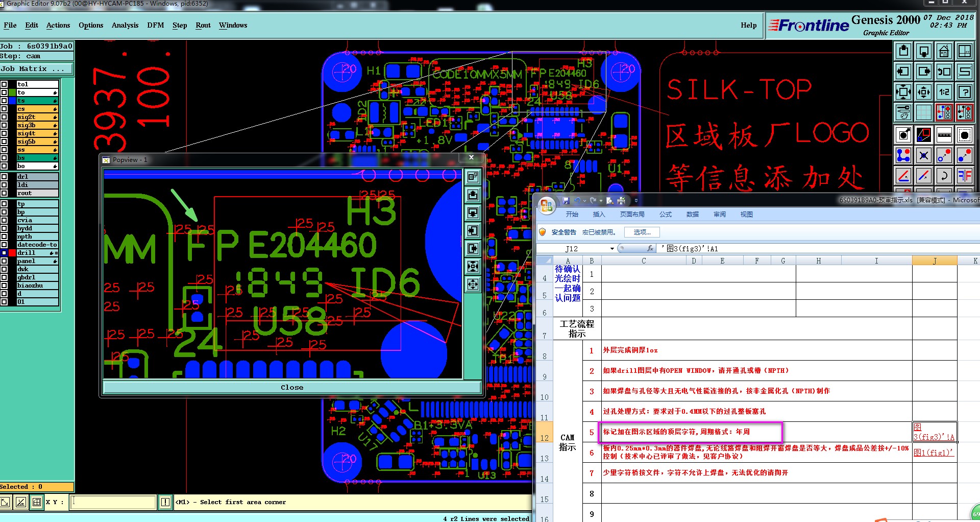Viewport: 980px width, 522px height.
Task: Open the File menu
Action: coord(10,25)
